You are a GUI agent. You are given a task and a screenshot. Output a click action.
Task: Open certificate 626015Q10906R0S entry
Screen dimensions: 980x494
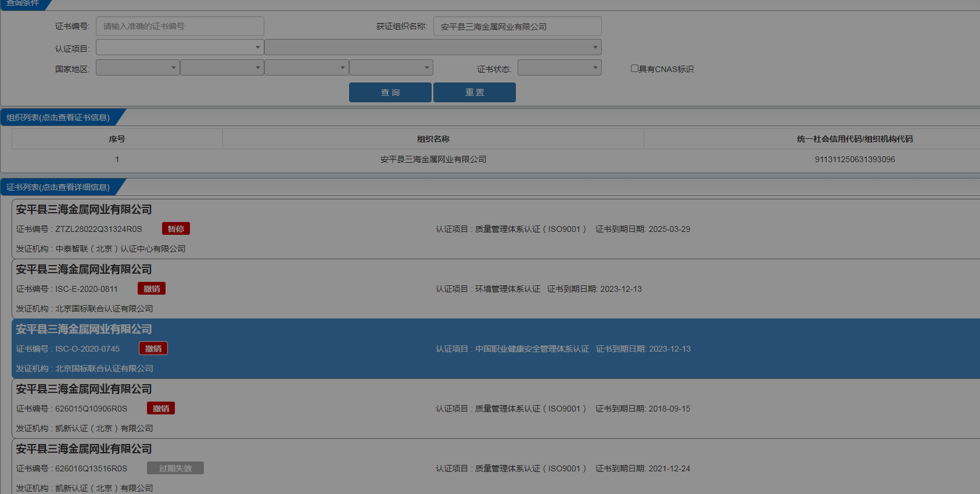496,409
